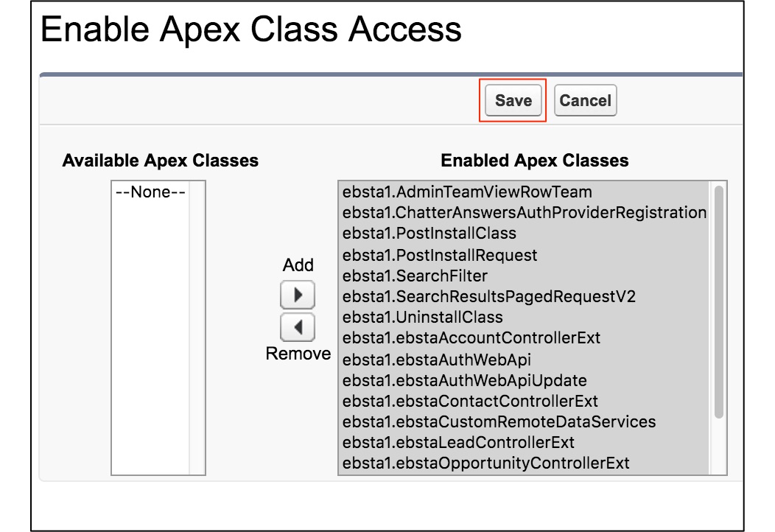Select ebsta1.ebstaAuthWebApi entry
Image resolution: width=775 pixels, height=532 pixels.
[437, 360]
